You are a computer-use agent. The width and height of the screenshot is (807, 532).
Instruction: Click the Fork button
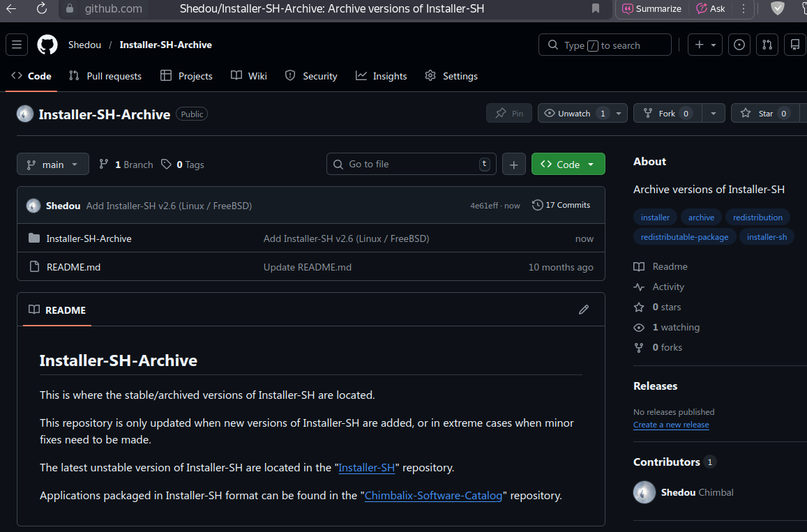(x=668, y=113)
